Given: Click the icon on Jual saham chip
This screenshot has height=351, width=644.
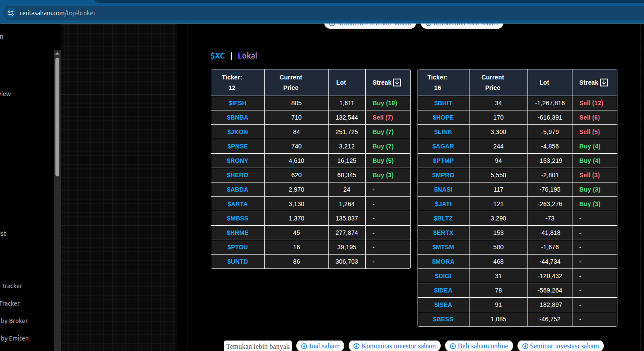Looking at the screenshot, I should (304, 346).
